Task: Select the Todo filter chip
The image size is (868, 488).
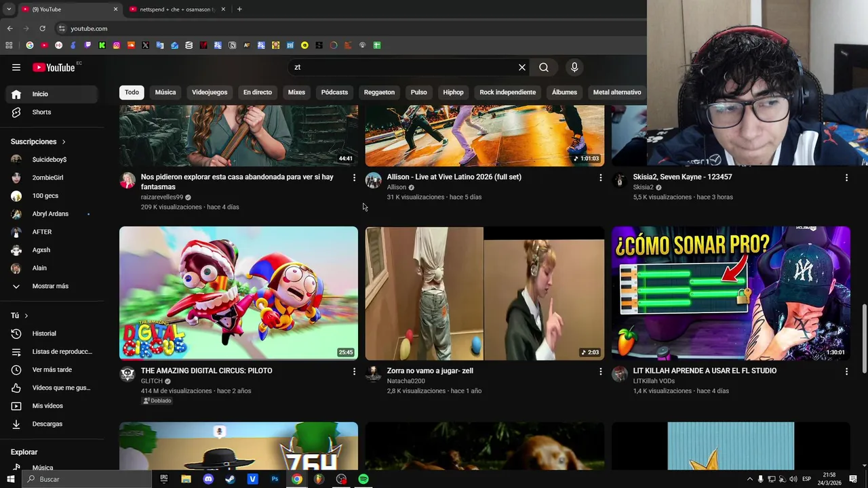Action: [x=132, y=92]
